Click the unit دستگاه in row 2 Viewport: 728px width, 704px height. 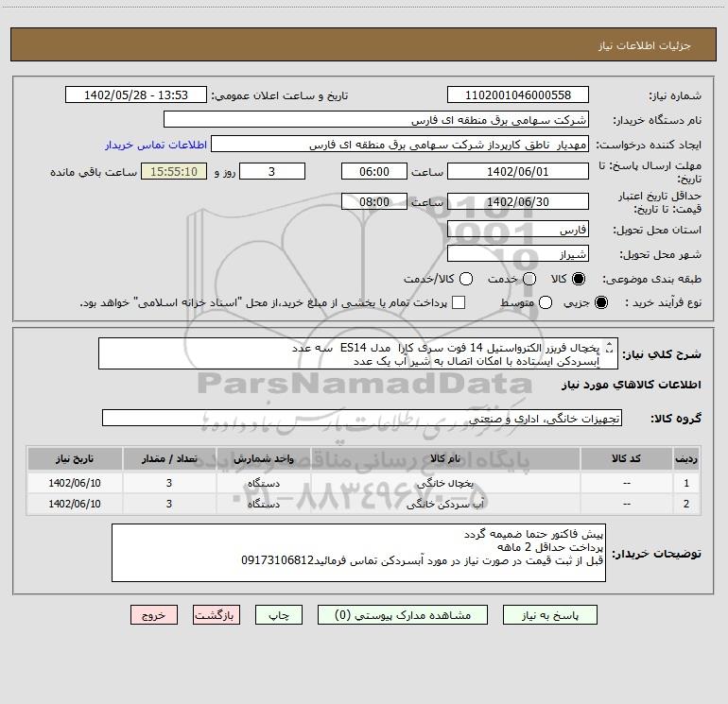click(263, 504)
